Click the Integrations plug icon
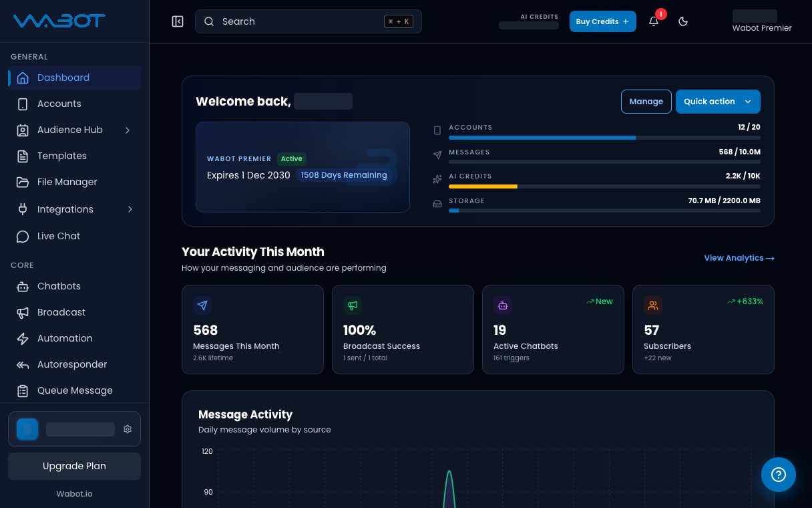This screenshot has width=812, height=508. [23, 209]
